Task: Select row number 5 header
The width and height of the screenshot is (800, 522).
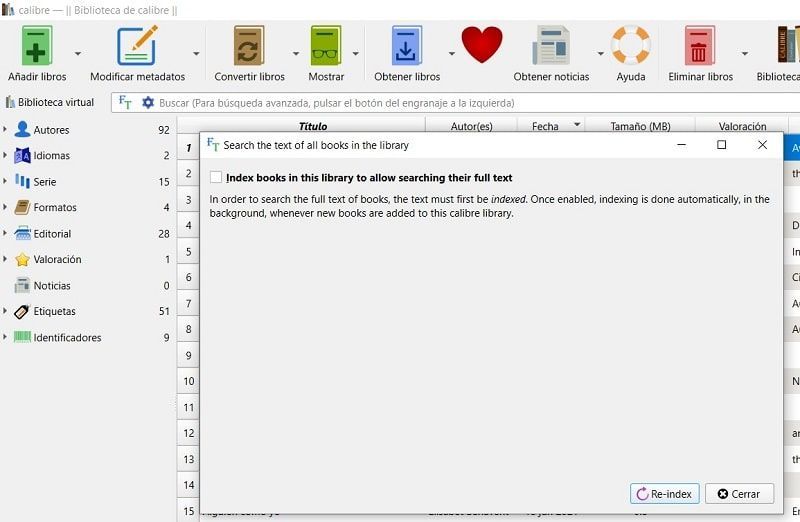Action: click(188, 252)
